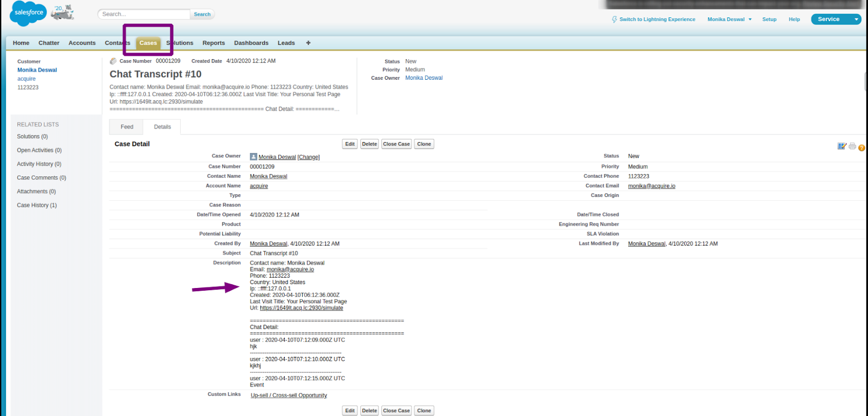868x416 pixels.
Task: Open the Accounts tab
Action: pos(82,43)
